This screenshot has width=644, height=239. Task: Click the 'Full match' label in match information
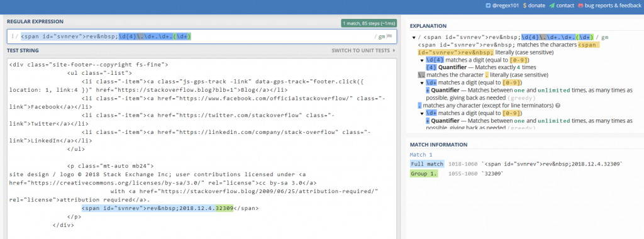coord(427,164)
